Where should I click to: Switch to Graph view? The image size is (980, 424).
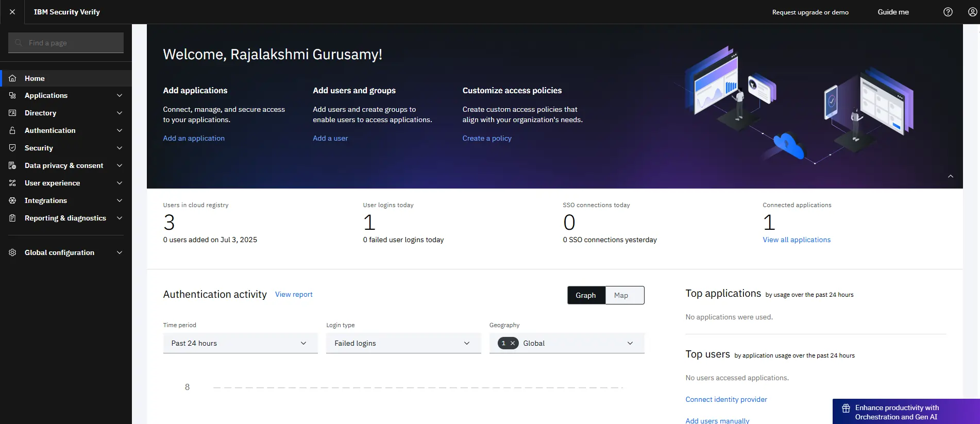pyautogui.click(x=586, y=295)
